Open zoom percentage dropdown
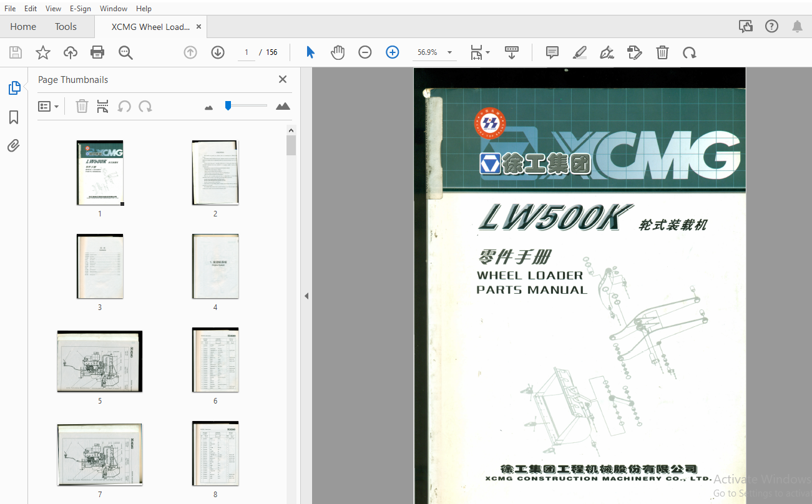Screen dimensions: 812x504 coord(449,52)
